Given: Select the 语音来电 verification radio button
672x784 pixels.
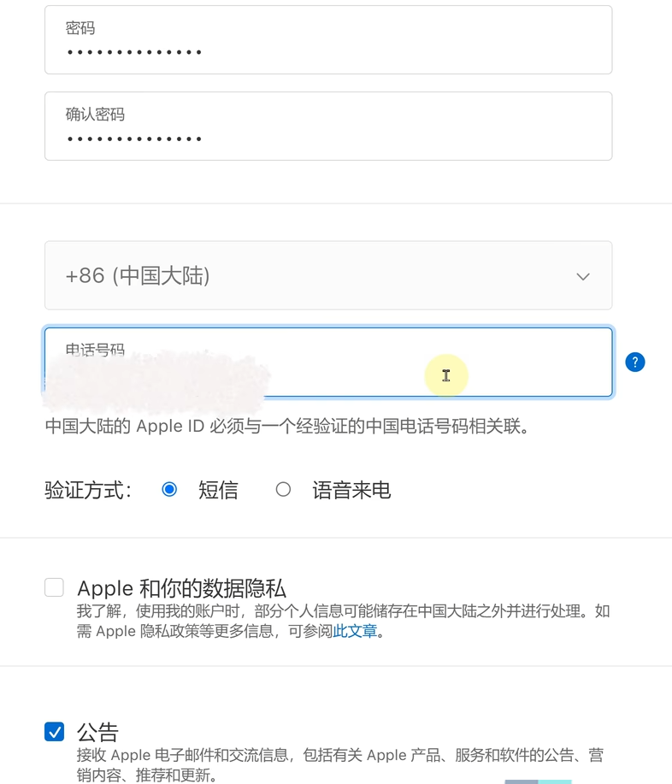Looking at the screenshot, I should pyautogui.click(x=283, y=489).
